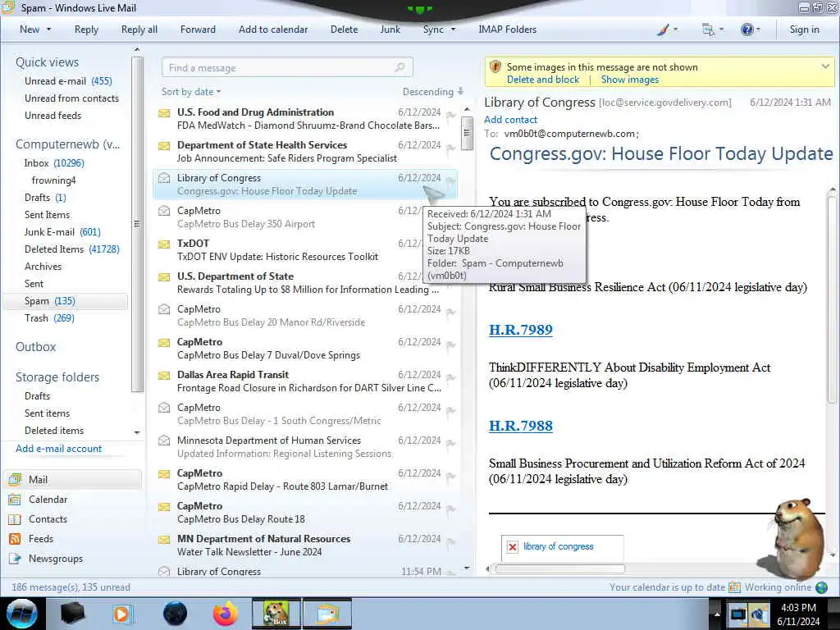840x630 pixels.
Task: Flag the Dallas Area Rapid Transit message
Action: click(450, 377)
